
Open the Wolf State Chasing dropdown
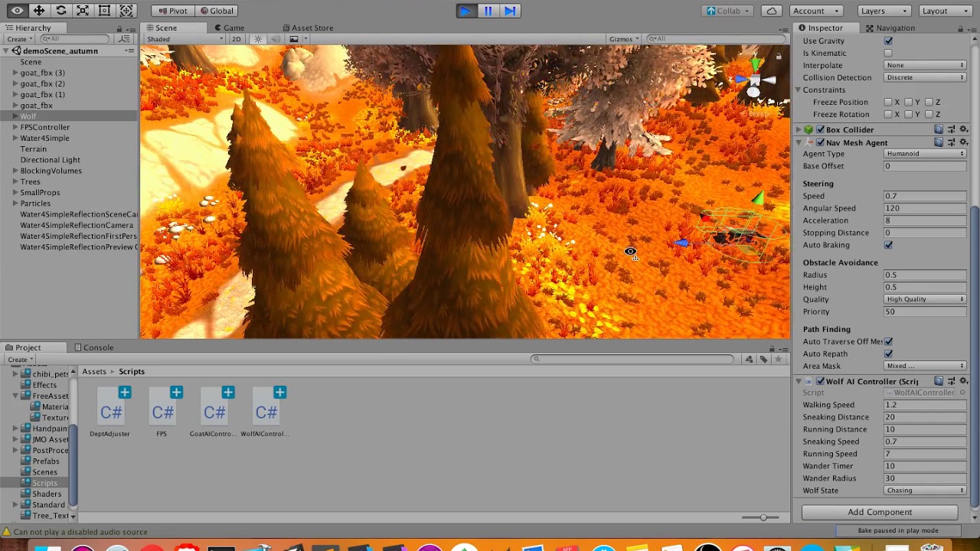tap(925, 491)
